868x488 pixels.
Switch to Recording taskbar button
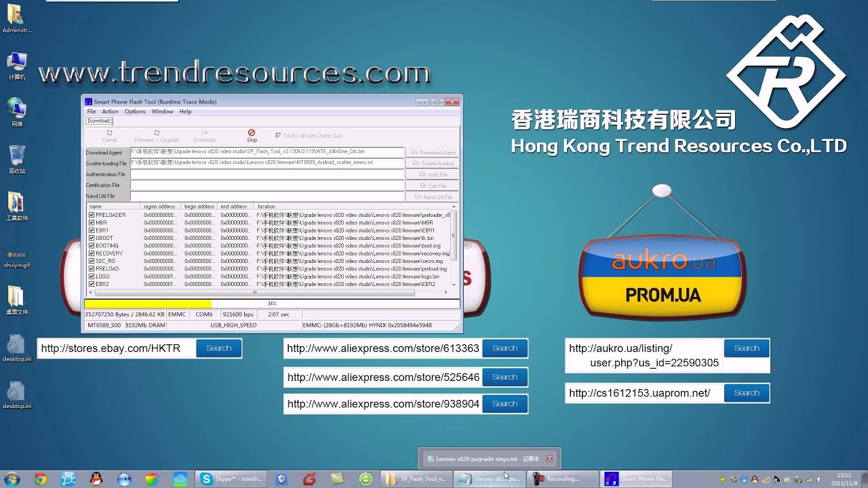[x=563, y=479]
